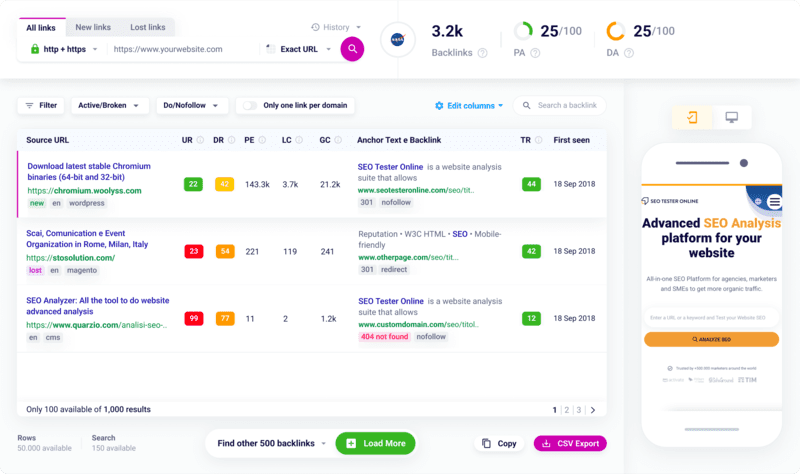Click the green UR 22 badge
This screenshot has height=474, width=800.
coord(193,184)
